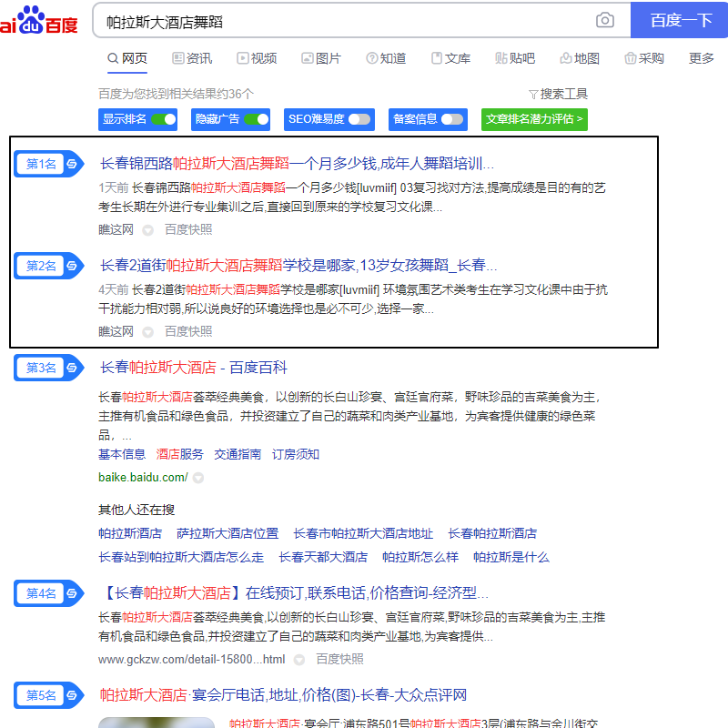Click the camera image-search icon
The height and width of the screenshot is (728, 728).
coord(604,20)
